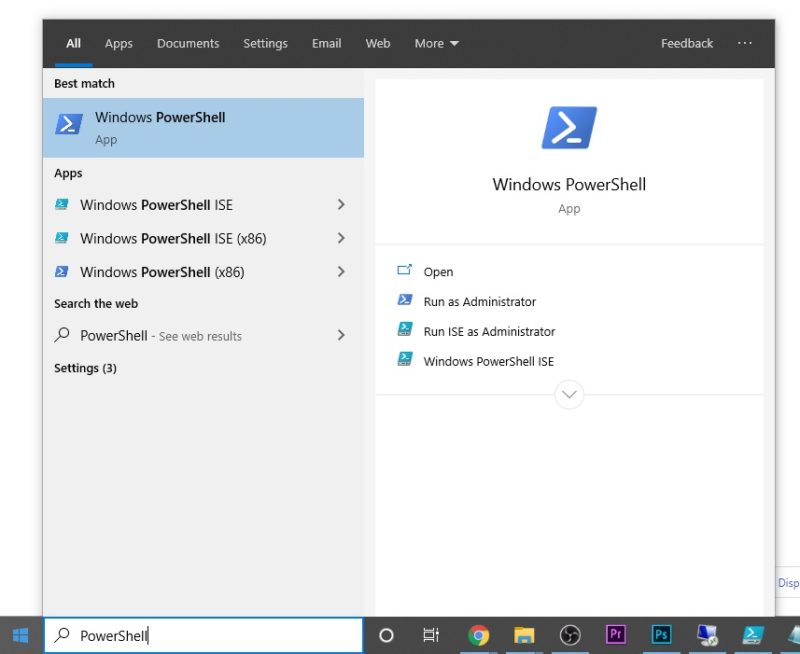
Task: Switch to the Apps search tab
Action: [x=119, y=44]
